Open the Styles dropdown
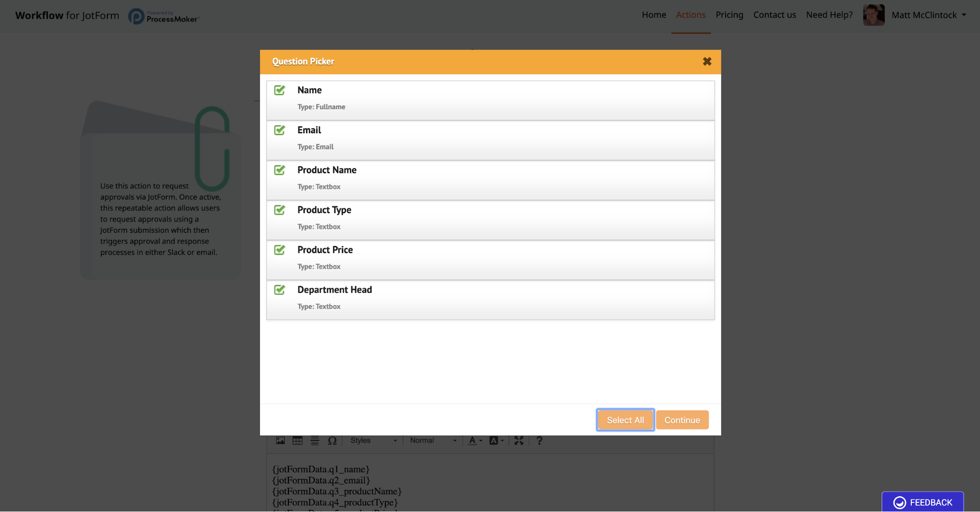Viewport: 980px width, 512px height. click(x=373, y=440)
